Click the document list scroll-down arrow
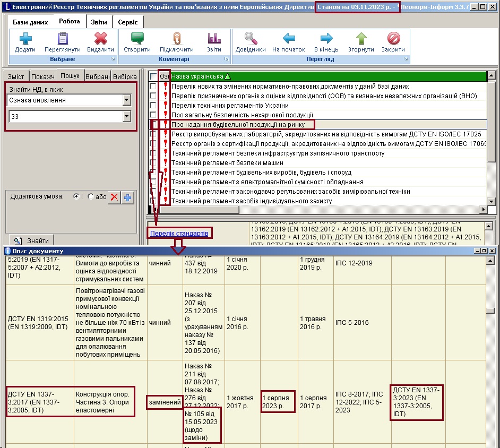The width and height of the screenshot is (500, 448). [492, 201]
